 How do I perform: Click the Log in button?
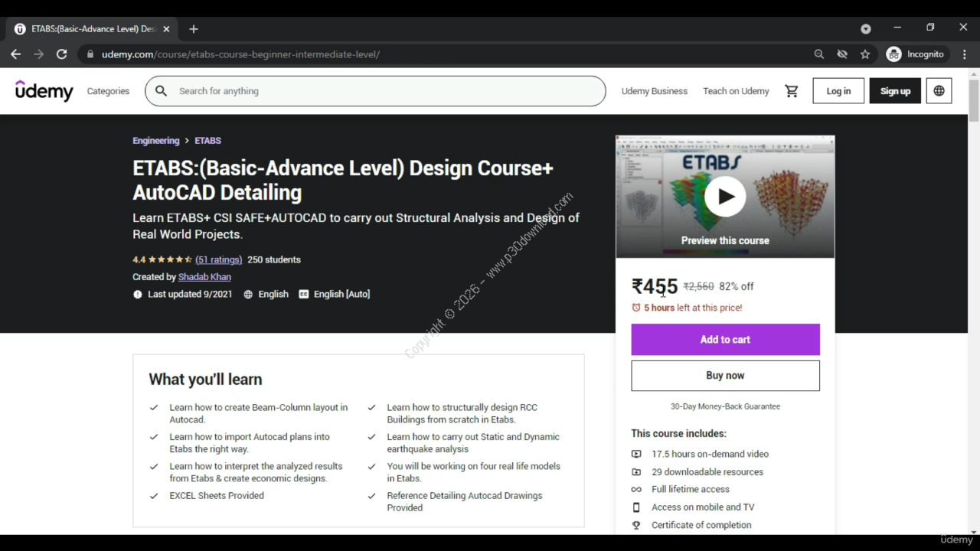pyautogui.click(x=838, y=91)
